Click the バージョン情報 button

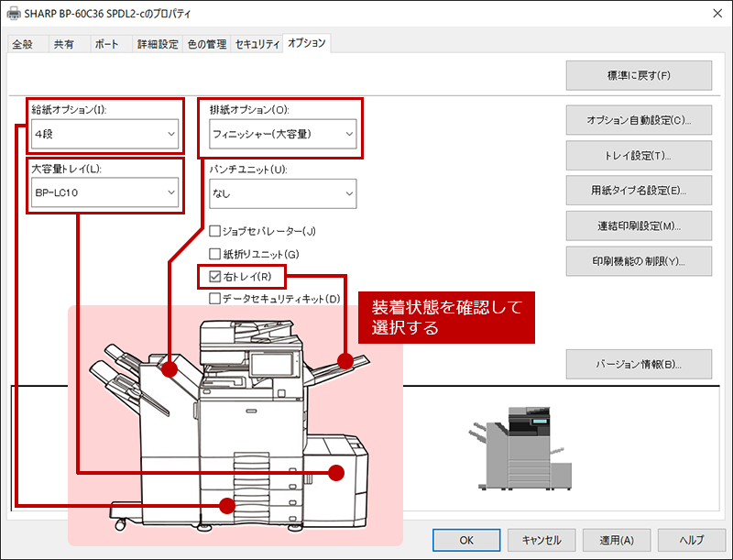pyautogui.click(x=639, y=364)
